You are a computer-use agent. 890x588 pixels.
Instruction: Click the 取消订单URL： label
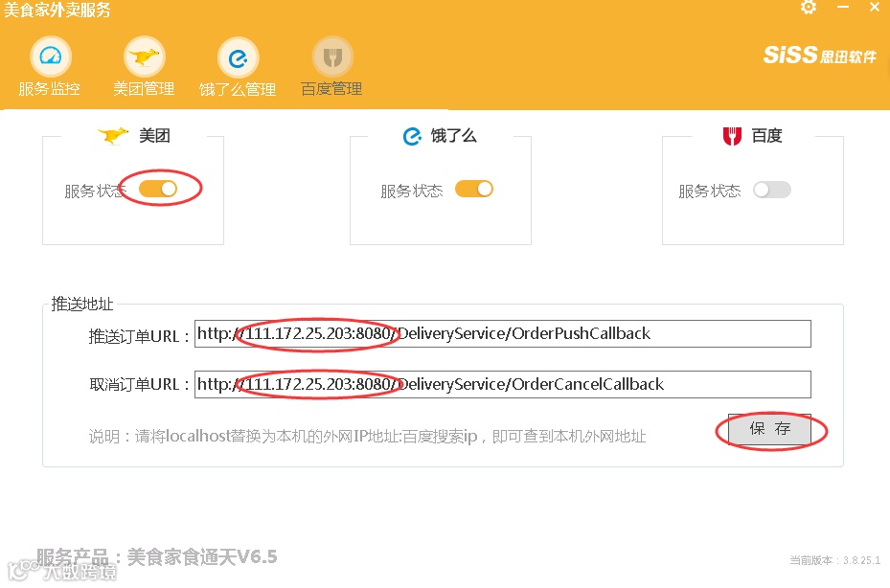(x=140, y=384)
